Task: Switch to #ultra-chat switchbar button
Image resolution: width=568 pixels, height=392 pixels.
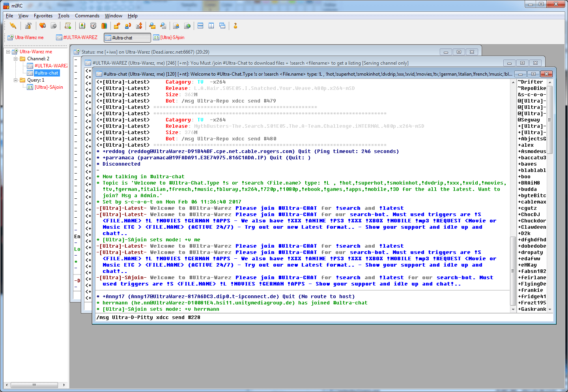Action: tap(127, 37)
